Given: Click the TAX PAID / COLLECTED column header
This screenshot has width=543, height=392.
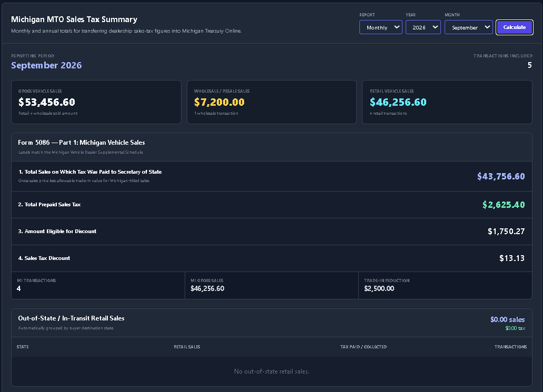Looking at the screenshot, I should (x=364, y=347).
